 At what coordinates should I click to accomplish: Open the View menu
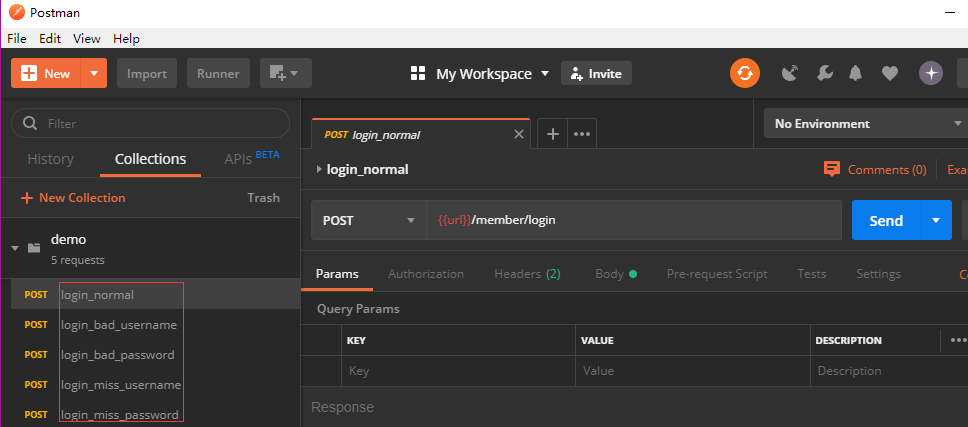tap(86, 39)
